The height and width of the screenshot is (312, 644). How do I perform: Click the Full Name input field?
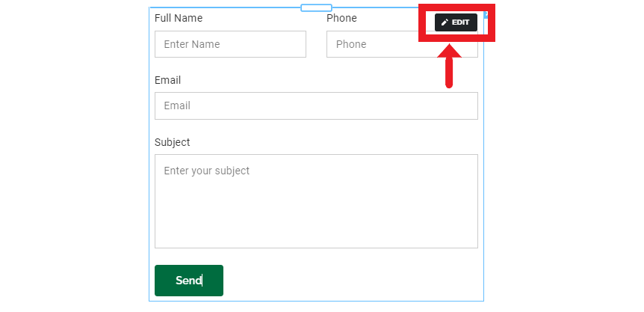[x=230, y=44]
